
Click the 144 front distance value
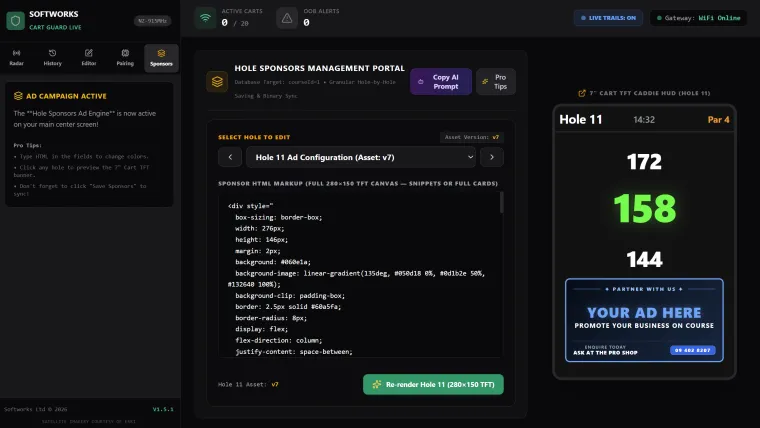coord(644,259)
